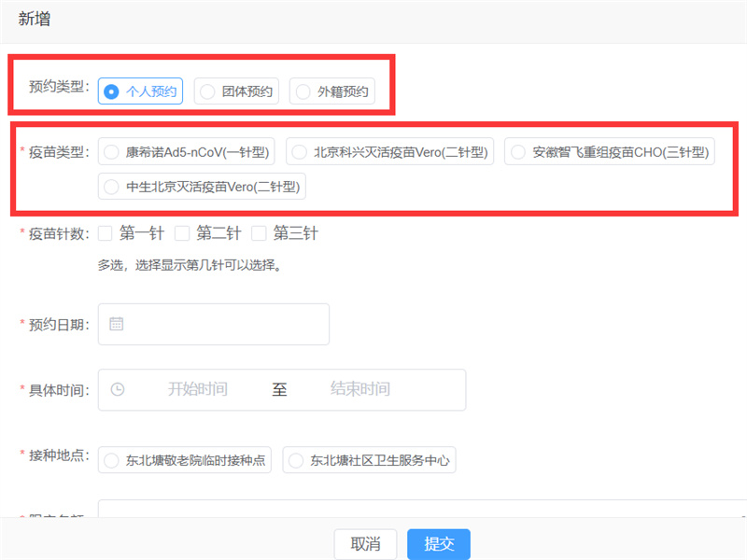
Task: Select 团体预约 appointment type
Action: point(236,91)
